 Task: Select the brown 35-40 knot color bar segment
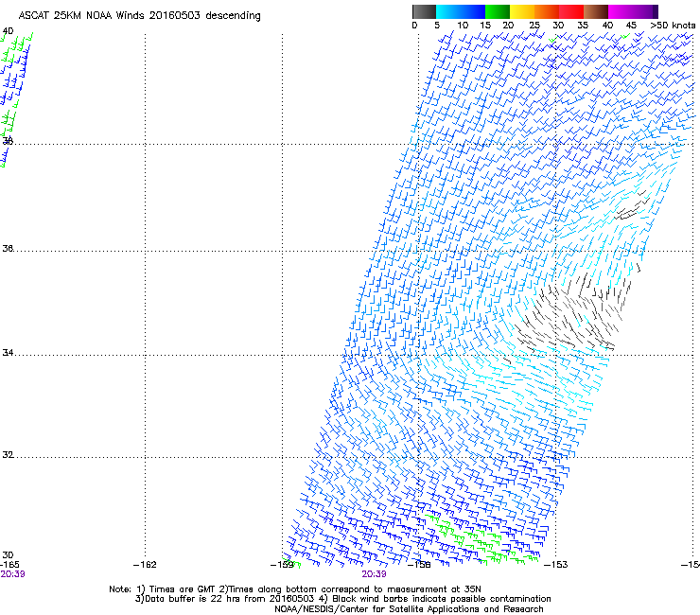pos(596,11)
